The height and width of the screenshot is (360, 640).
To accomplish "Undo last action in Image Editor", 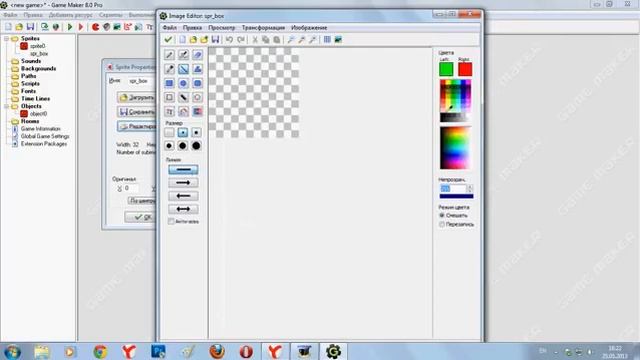I will coord(229,39).
